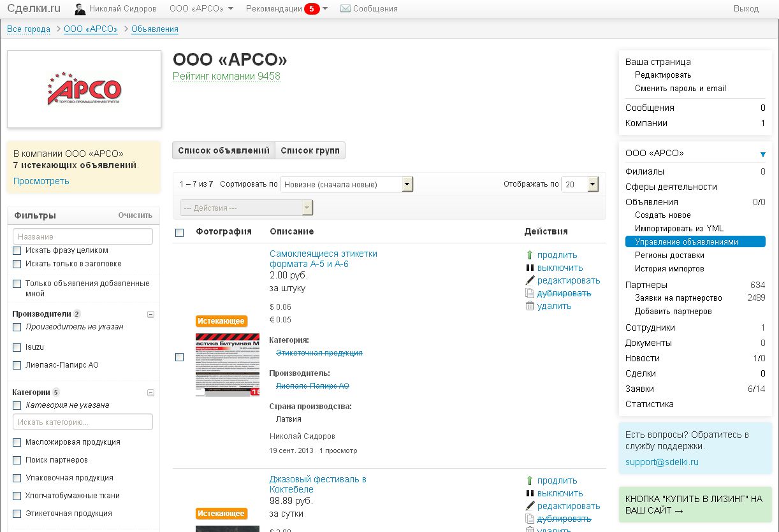This screenshot has height=532, width=779.
Task: Check Категория не указана filter
Action: click(x=17, y=405)
